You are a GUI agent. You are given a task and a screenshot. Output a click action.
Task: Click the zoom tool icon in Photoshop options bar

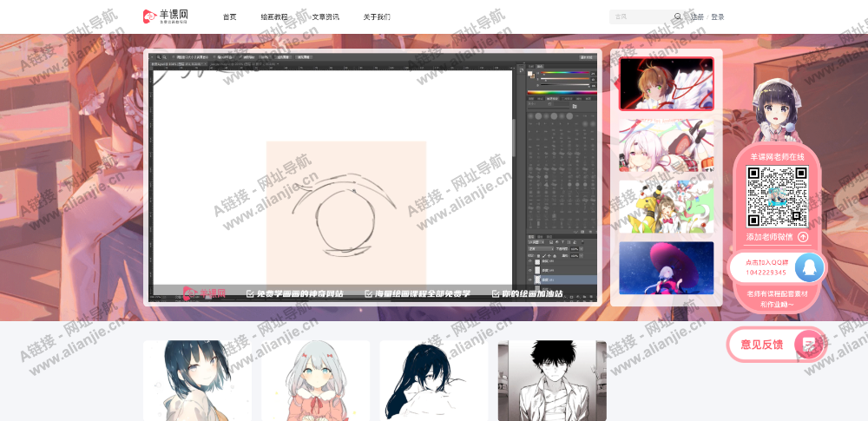tap(158, 57)
